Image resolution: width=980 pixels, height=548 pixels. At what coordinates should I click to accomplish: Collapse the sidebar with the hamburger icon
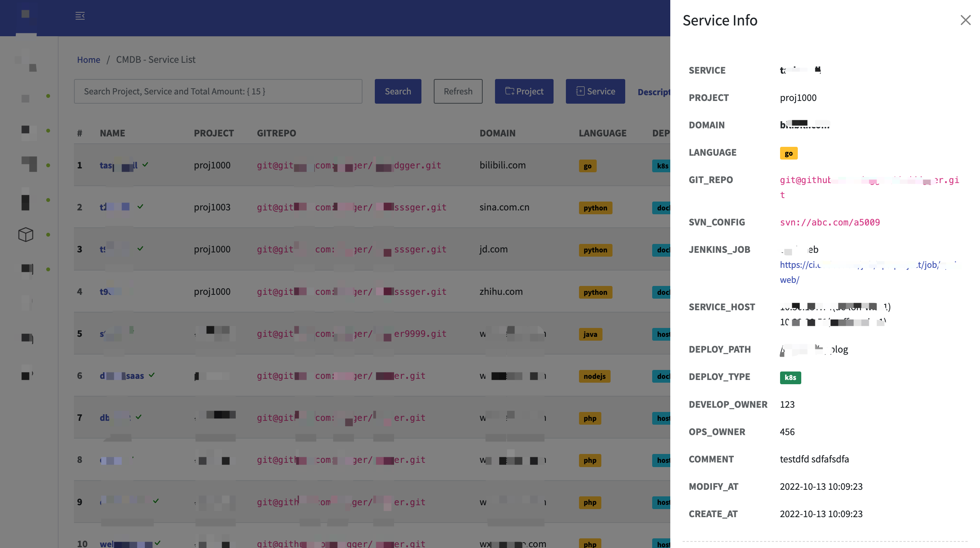[80, 16]
